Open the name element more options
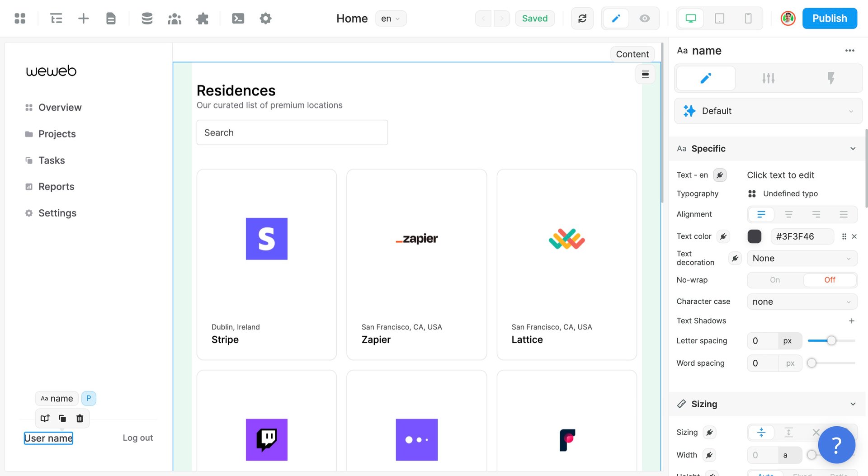This screenshot has height=476, width=868. click(850, 51)
